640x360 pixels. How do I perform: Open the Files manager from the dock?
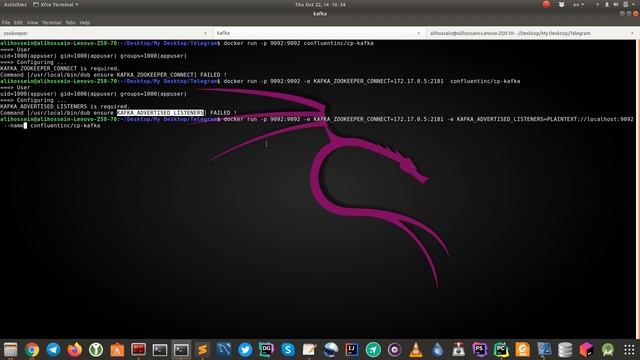pyautogui.click(x=11, y=350)
